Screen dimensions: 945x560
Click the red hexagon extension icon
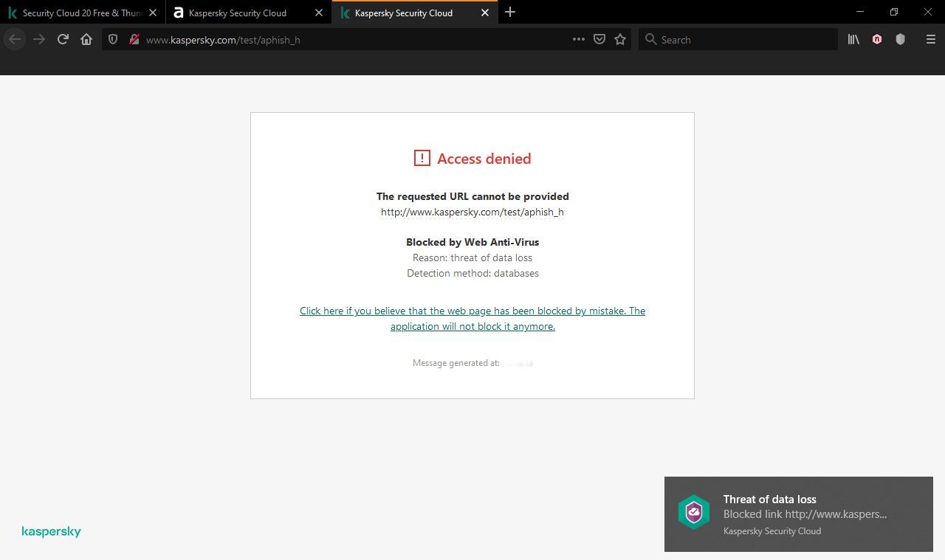(877, 40)
